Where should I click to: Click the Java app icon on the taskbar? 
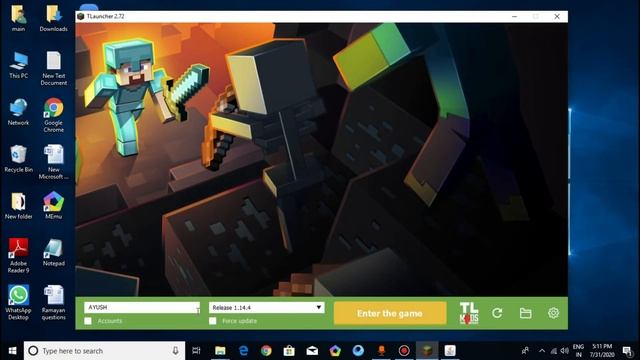tap(450, 351)
